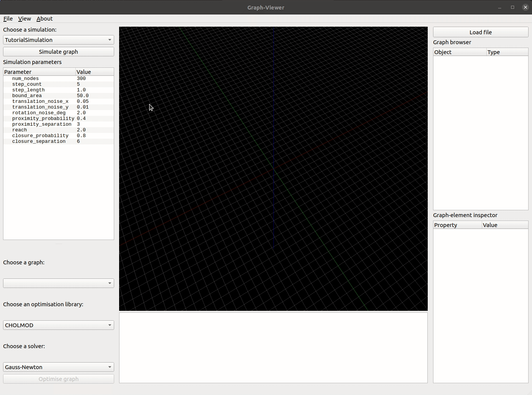Click the Load file button

481,32
